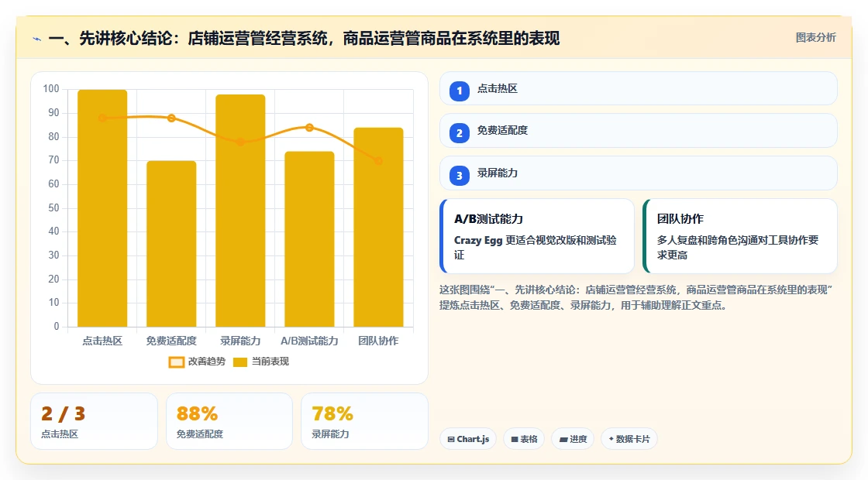Click the trend line point on 录屏能力 bar

click(x=240, y=142)
